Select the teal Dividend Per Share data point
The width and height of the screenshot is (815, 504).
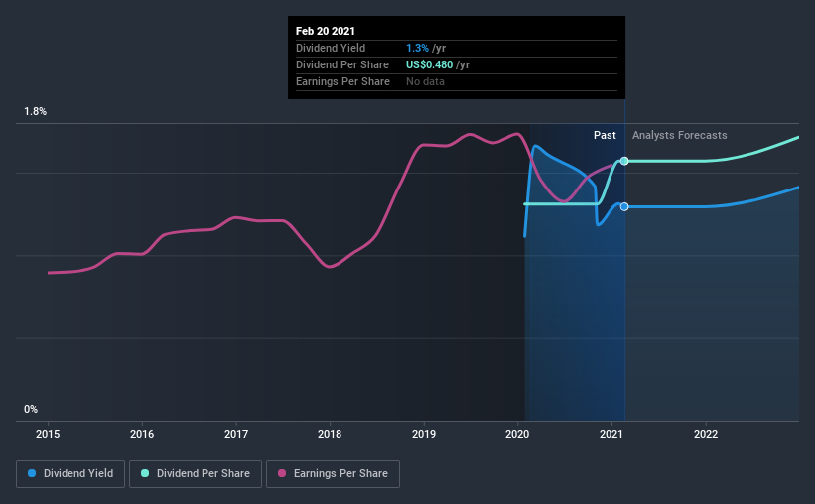pos(624,161)
